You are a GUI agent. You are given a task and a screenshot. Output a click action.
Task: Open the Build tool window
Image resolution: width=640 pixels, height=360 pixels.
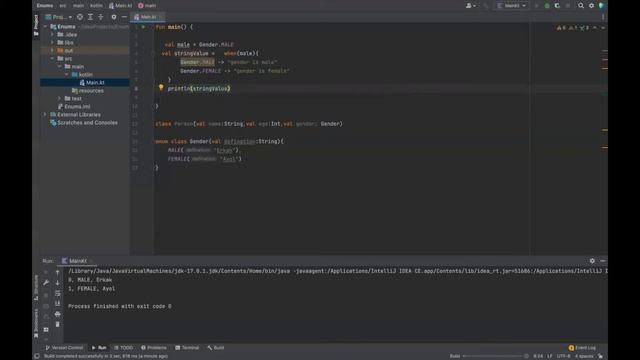point(216,348)
